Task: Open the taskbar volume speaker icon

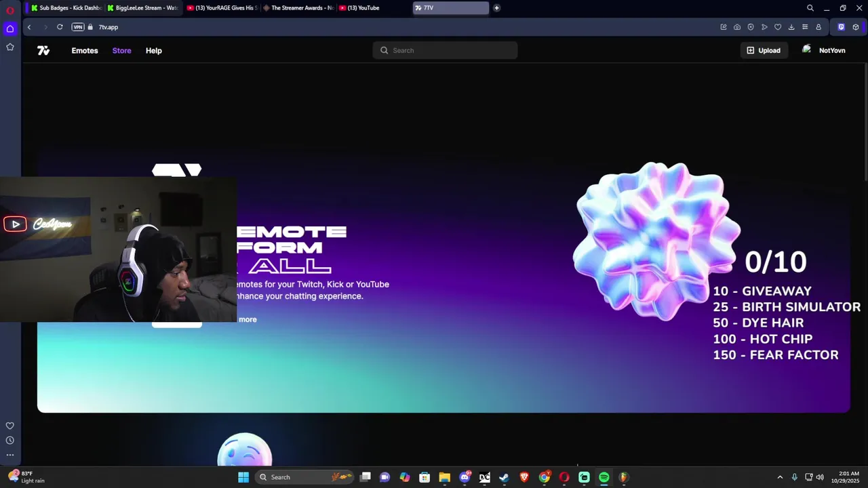Action: [820, 477]
